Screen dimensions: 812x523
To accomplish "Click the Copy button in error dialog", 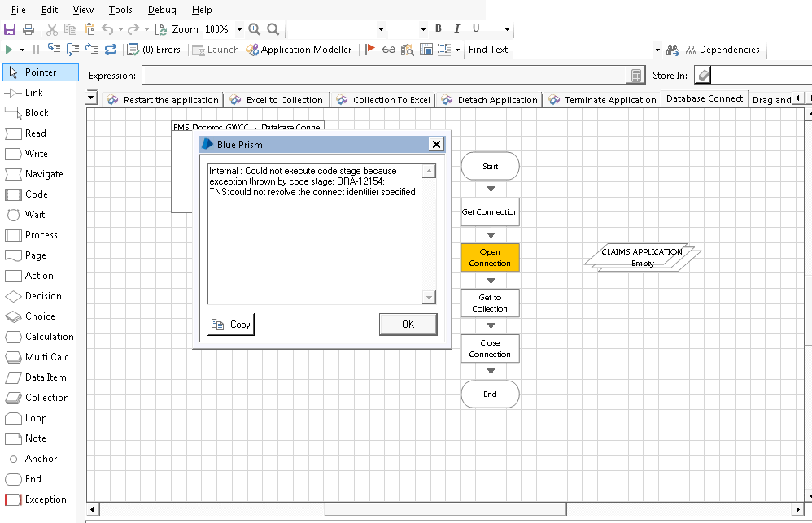I will pos(231,324).
